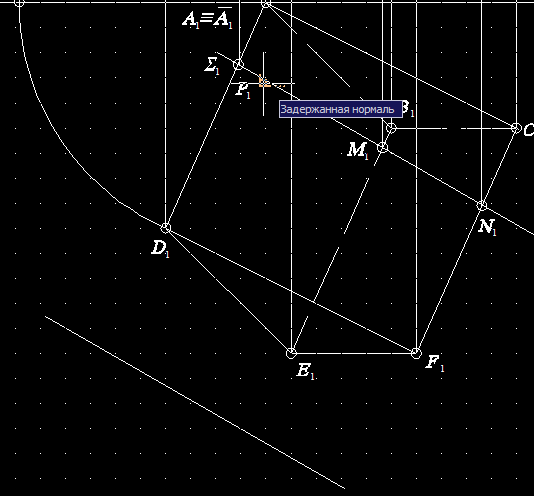Click the point circle below the B1 label
The width and height of the screenshot is (534, 496).
[391, 128]
